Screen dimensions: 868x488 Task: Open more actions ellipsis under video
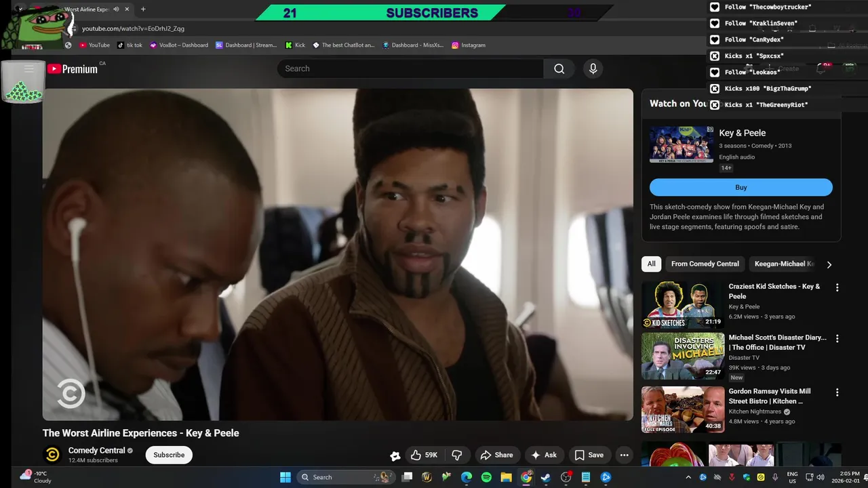point(624,455)
